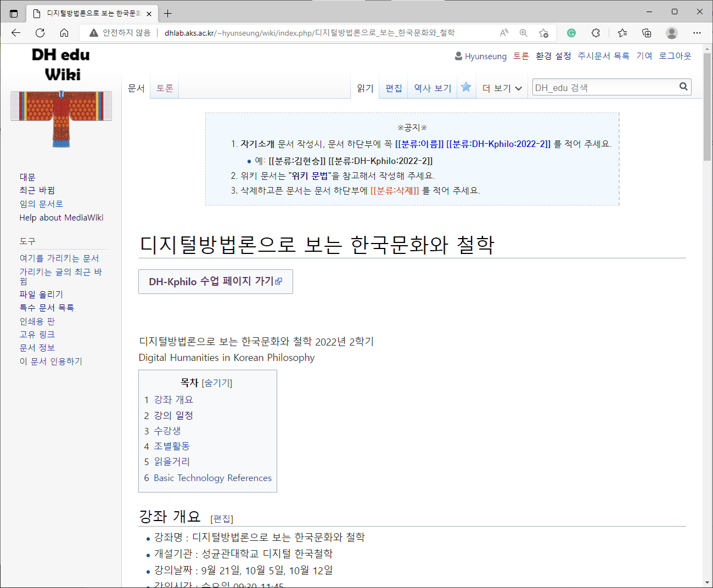Screen dimensions: 713x588
Task: Open the zoom magnifier in address bar
Action: coord(524,33)
